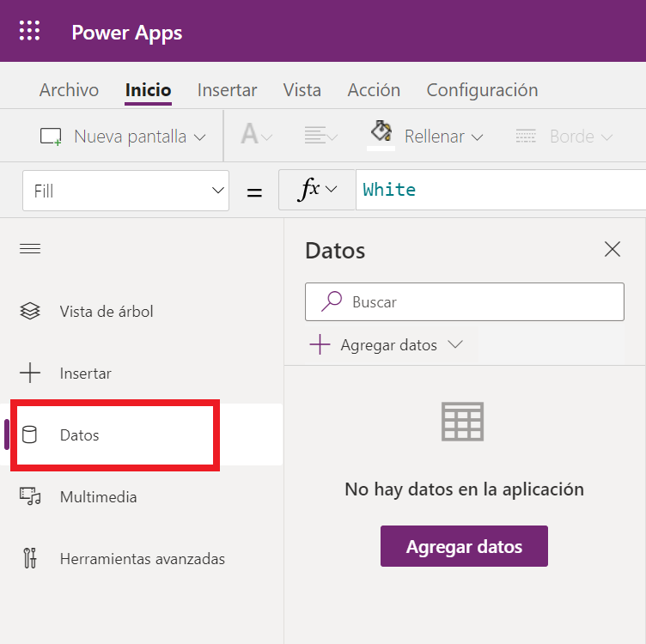Click the color bar under Rellenar icon
The image size is (646, 644).
tap(381, 149)
